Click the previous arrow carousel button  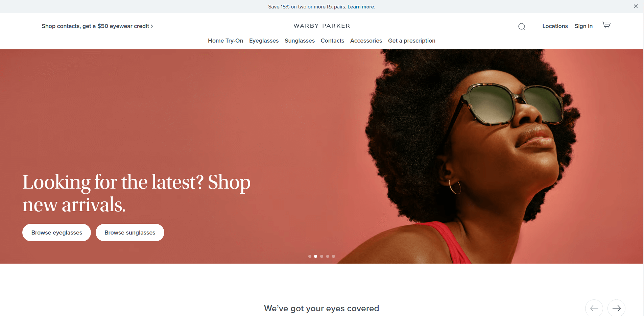(x=594, y=308)
